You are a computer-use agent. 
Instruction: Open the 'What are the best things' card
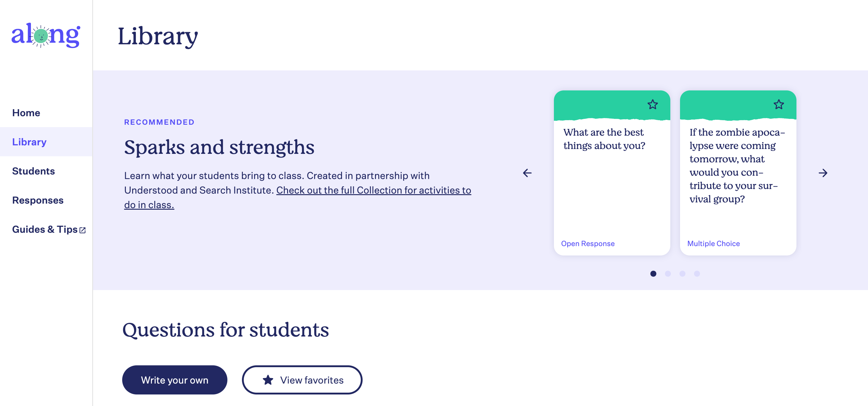click(612, 173)
